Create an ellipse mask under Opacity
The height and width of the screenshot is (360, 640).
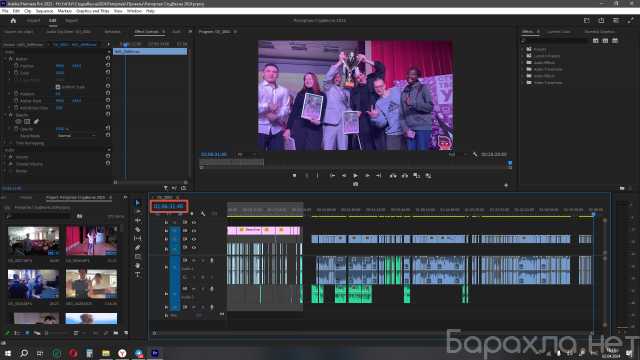pos(18,122)
